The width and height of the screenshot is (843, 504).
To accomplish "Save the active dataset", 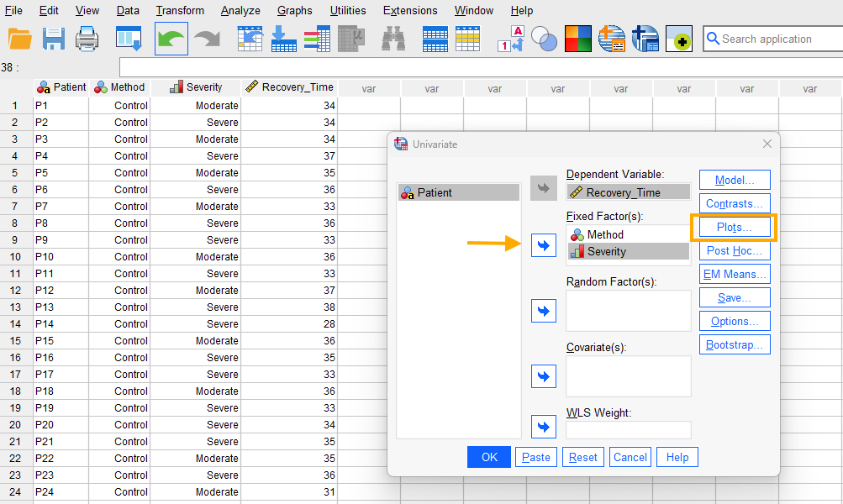I will tap(53, 39).
